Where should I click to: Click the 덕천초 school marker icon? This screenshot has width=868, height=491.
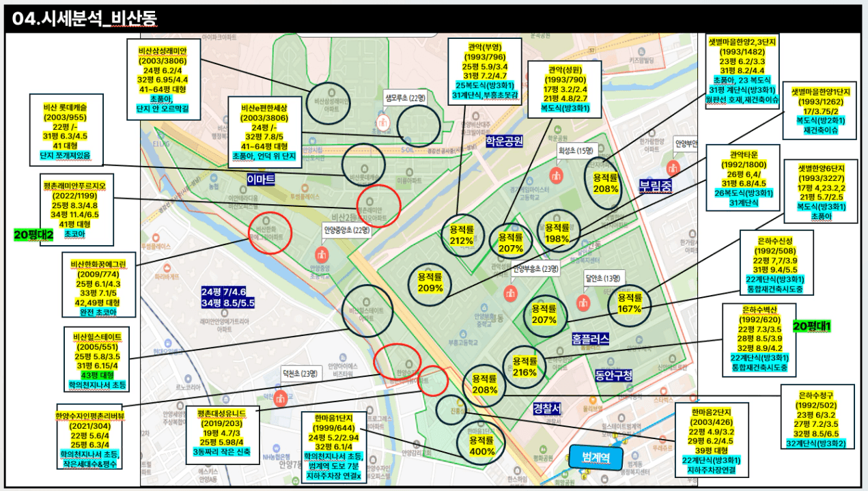click(x=281, y=397)
